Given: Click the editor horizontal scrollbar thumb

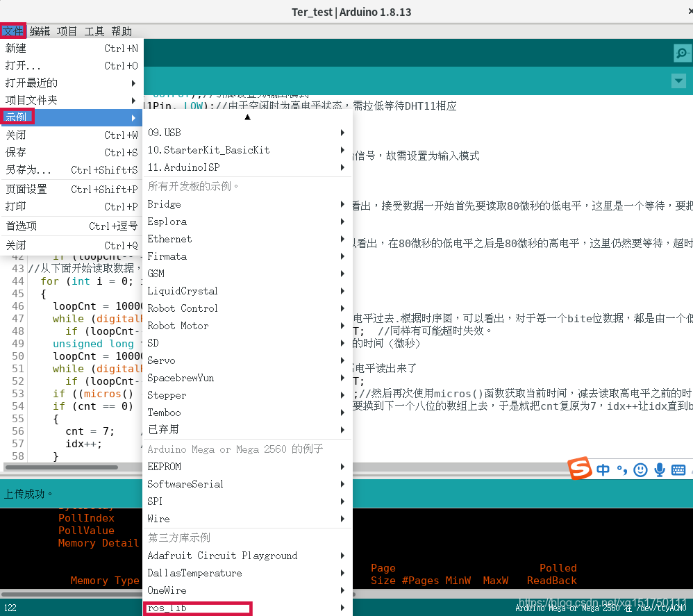Looking at the screenshot, I should point(62,467).
